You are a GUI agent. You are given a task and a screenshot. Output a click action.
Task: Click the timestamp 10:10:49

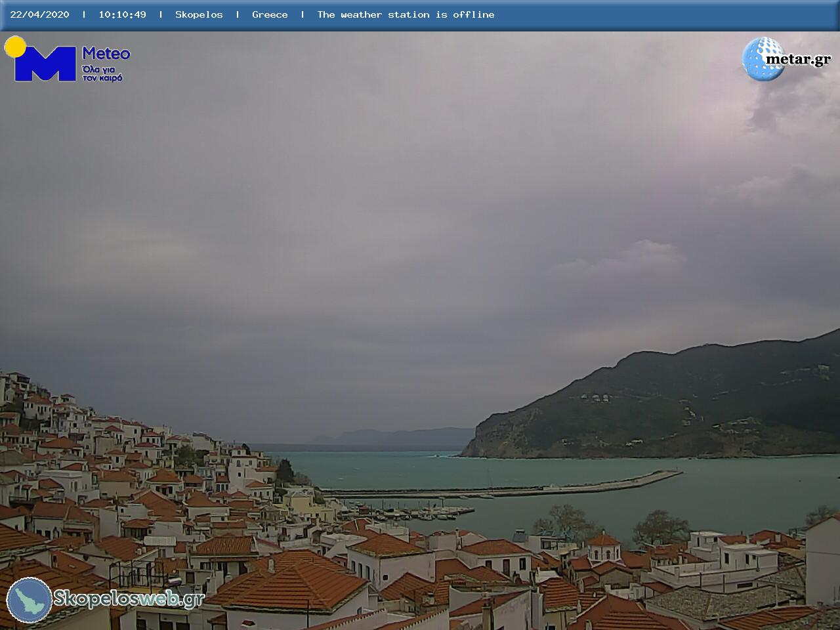tap(122, 14)
